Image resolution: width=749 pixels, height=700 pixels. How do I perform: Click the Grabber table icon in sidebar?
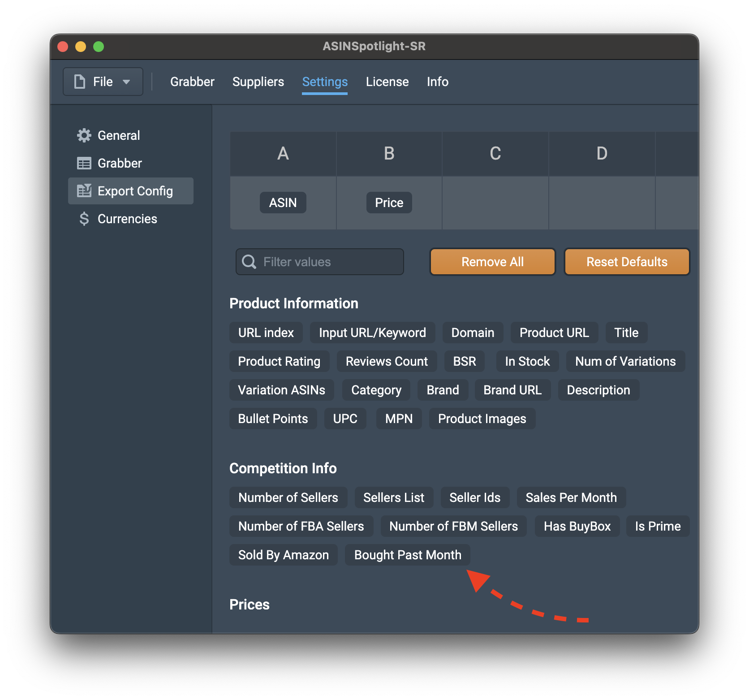pyautogui.click(x=84, y=163)
